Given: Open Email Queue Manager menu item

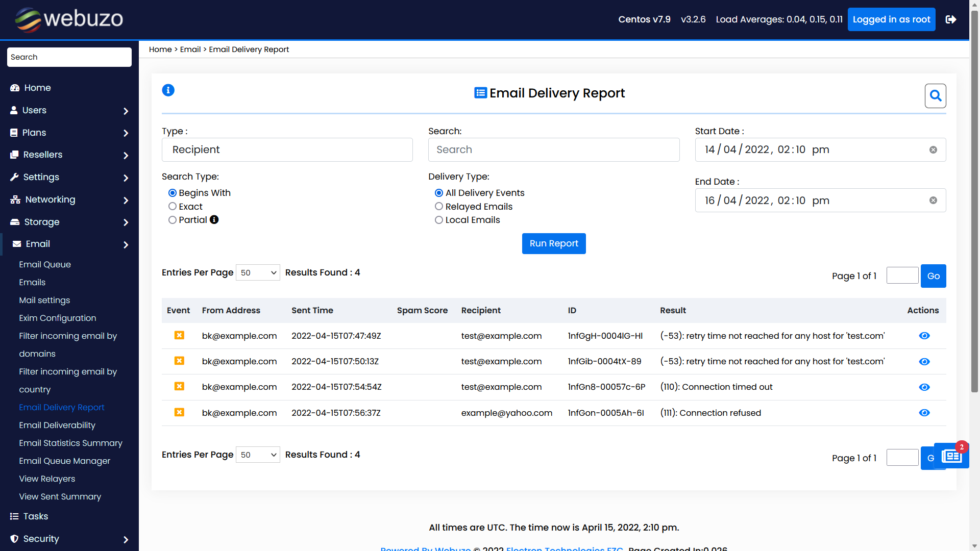Looking at the screenshot, I should pyautogui.click(x=64, y=461).
